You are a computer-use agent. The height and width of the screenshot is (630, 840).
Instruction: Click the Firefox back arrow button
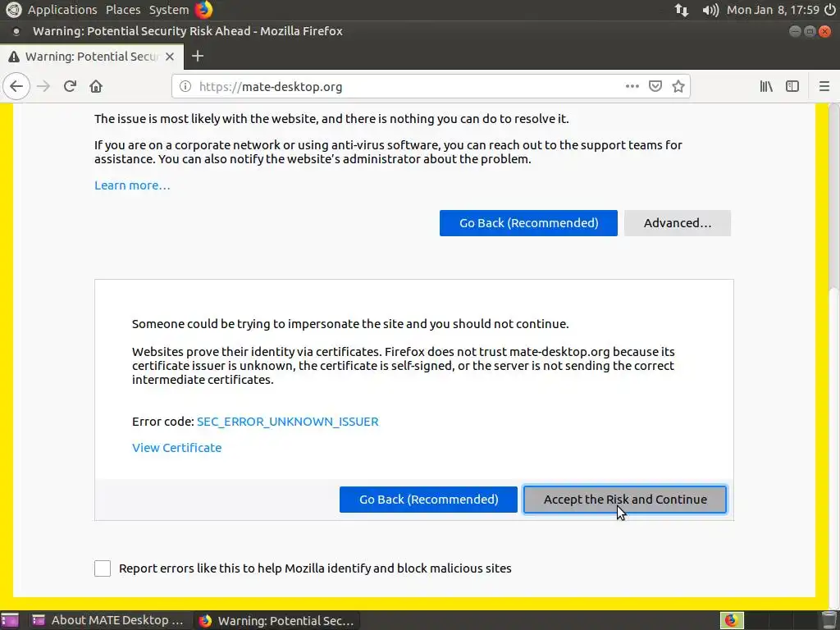16,86
